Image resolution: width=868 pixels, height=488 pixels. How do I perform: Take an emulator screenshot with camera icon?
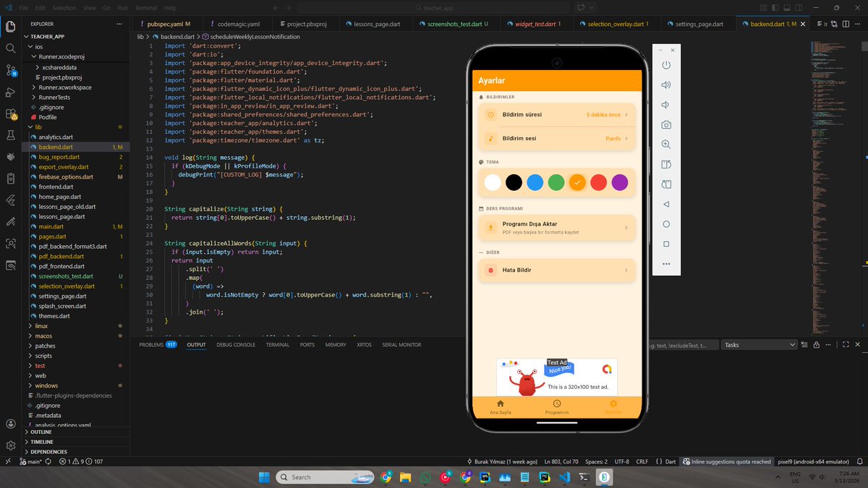click(x=666, y=124)
